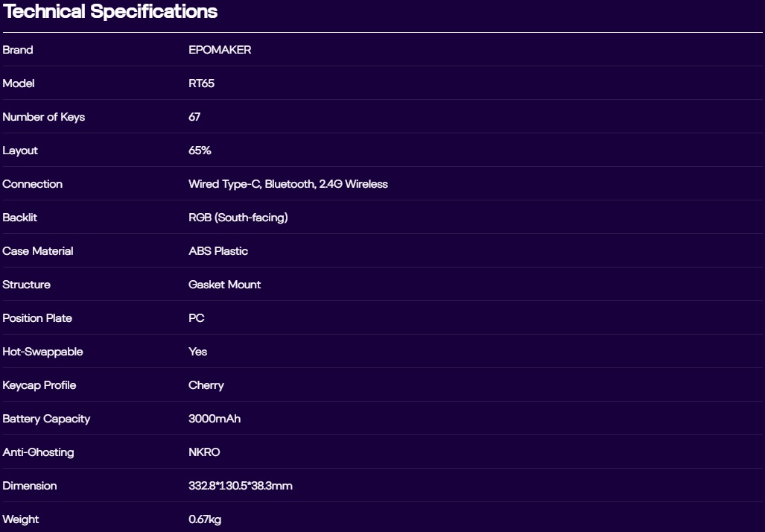Viewport: 765px width, 532px height.
Task: Click the Hot-Swappable Yes value
Action: (197, 352)
